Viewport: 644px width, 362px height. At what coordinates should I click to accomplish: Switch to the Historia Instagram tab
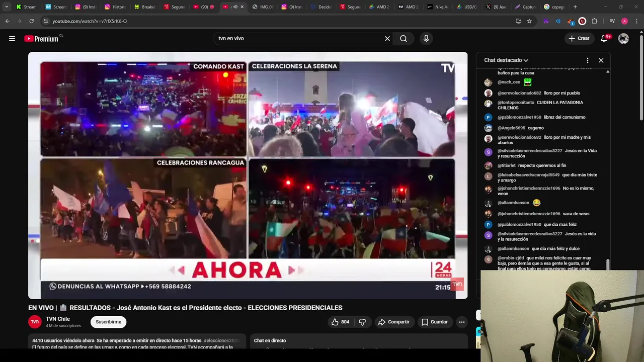[115, 7]
